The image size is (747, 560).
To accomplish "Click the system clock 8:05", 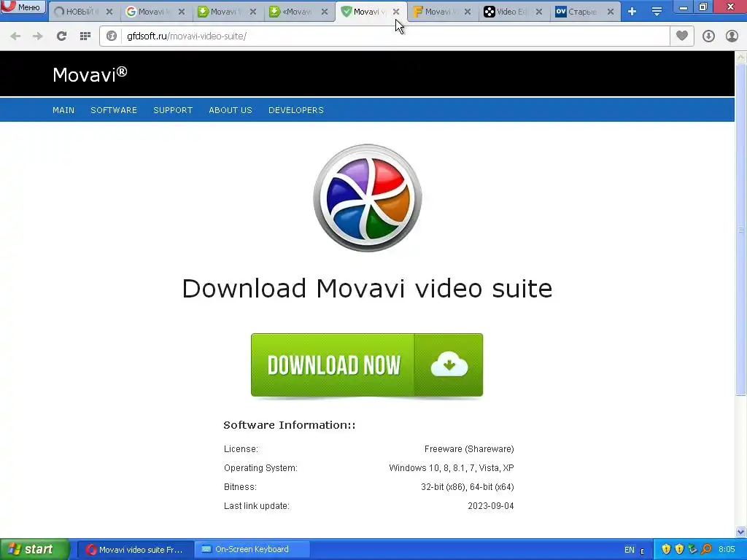I will 727,550.
